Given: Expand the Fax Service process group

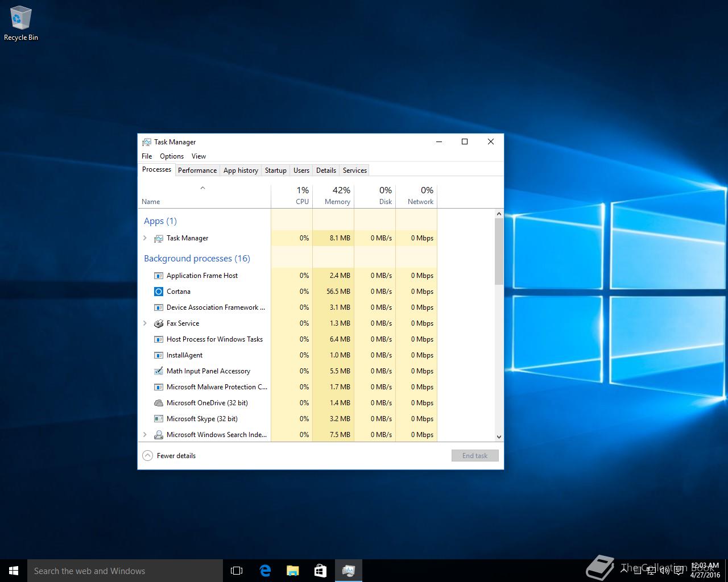Looking at the screenshot, I should 145,323.
